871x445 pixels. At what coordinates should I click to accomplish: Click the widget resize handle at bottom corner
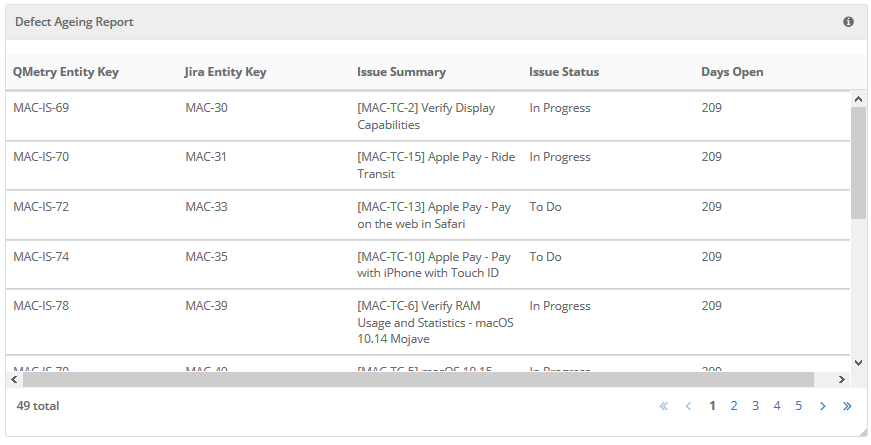pyautogui.click(x=862, y=433)
